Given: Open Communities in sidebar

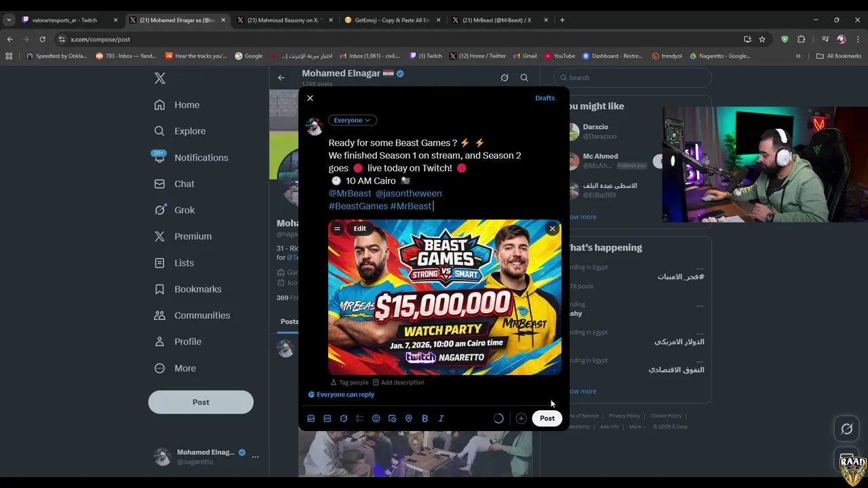Looking at the screenshot, I should [192, 315].
